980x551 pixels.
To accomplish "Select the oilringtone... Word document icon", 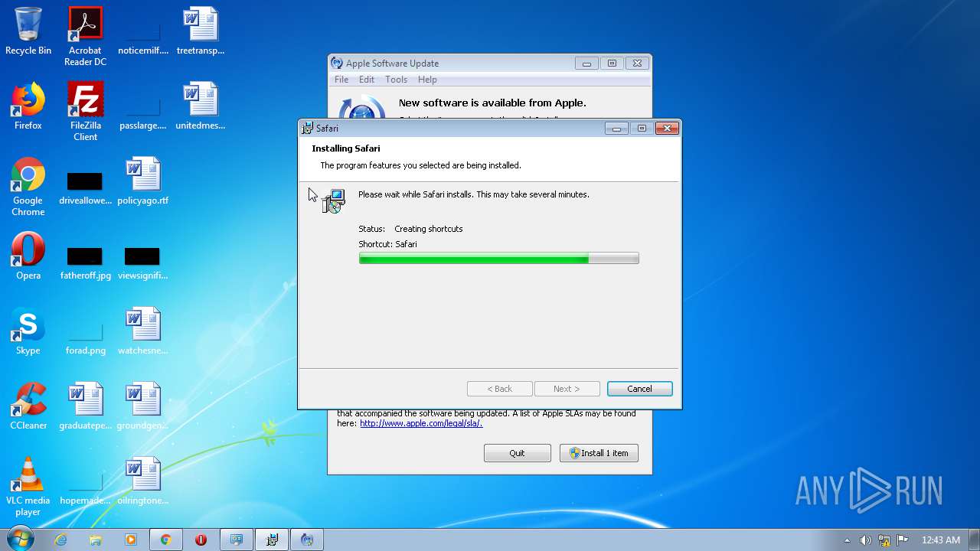I will [x=142, y=481].
